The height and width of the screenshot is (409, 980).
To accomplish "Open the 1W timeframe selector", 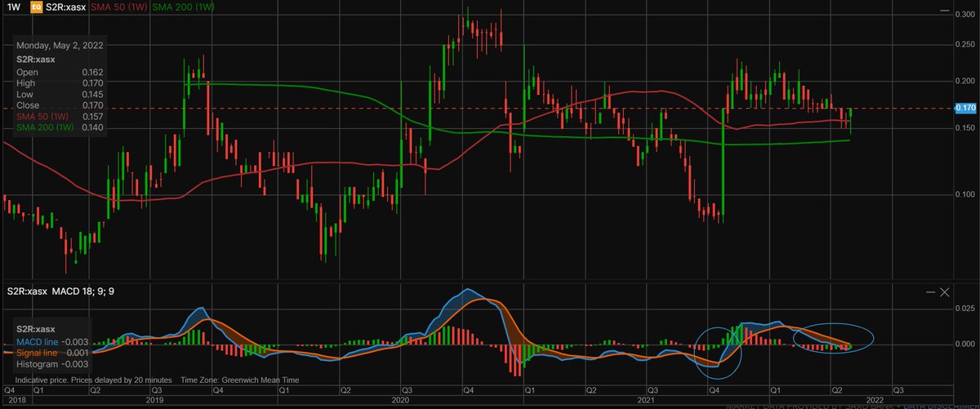I will 13,9.
